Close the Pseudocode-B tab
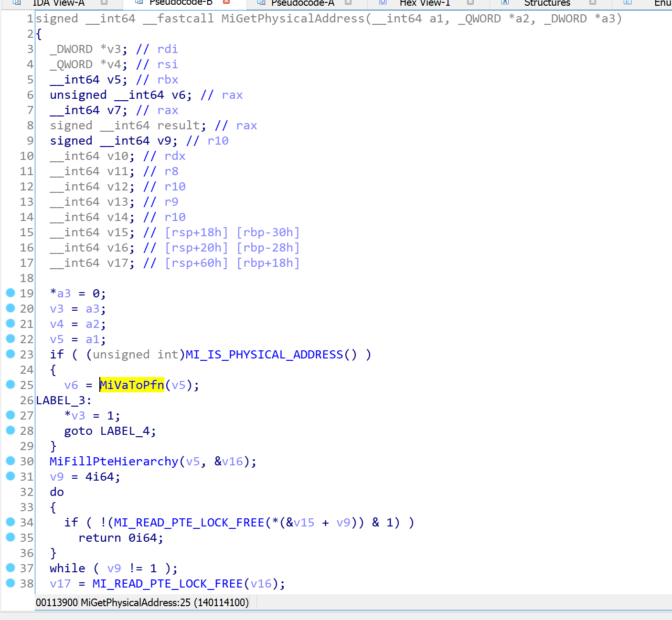The height and width of the screenshot is (620, 672). click(x=227, y=2)
